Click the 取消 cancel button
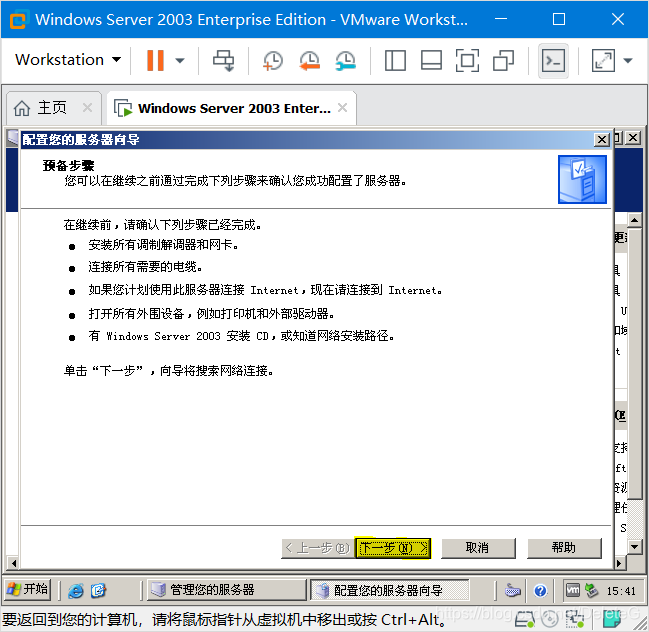 [478, 548]
